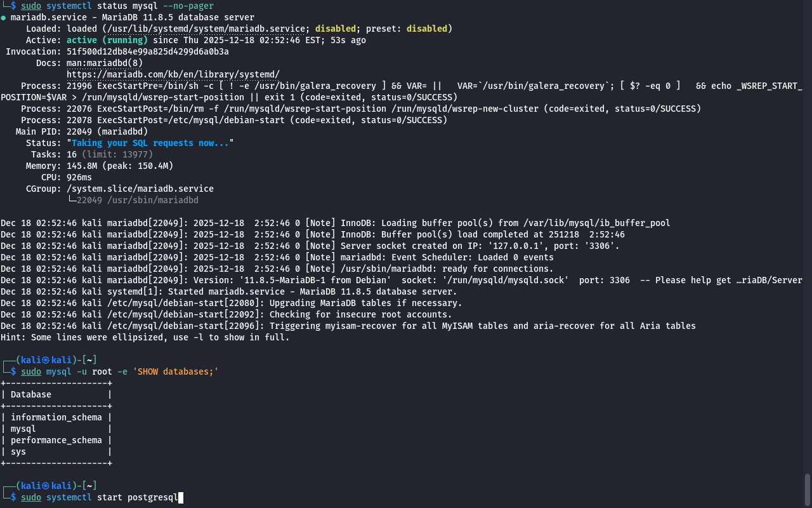Image resolution: width=812 pixels, height=508 pixels.
Task: Click 'sudo' in the start postgresql command
Action: 31,497
